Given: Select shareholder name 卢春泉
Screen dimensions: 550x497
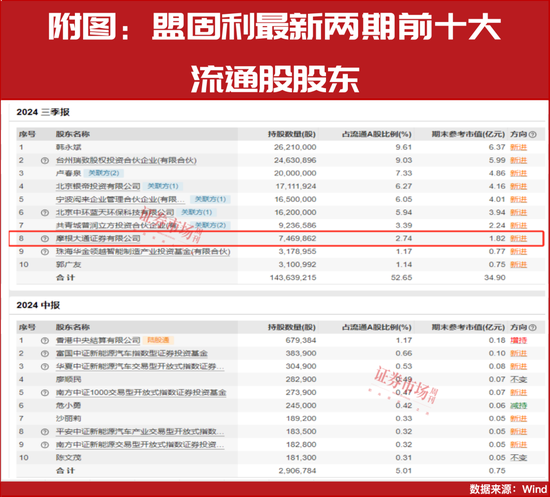Looking at the screenshot, I should pos(68,173).
